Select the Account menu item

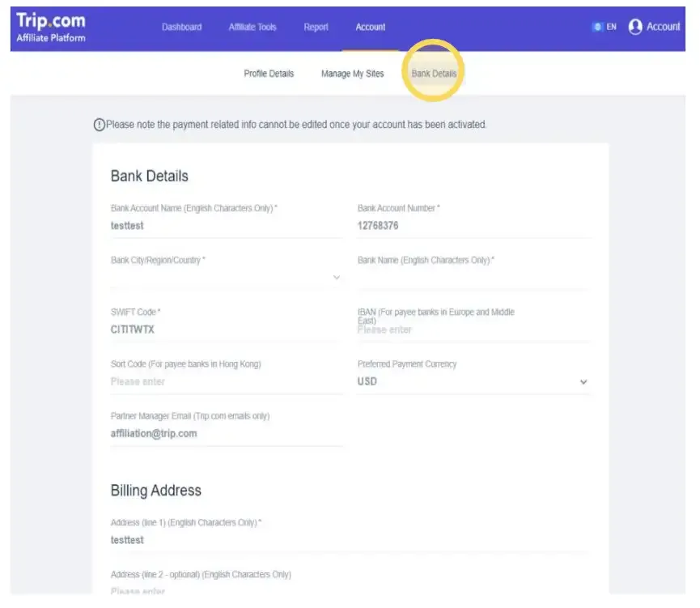(x=370, y=27)
